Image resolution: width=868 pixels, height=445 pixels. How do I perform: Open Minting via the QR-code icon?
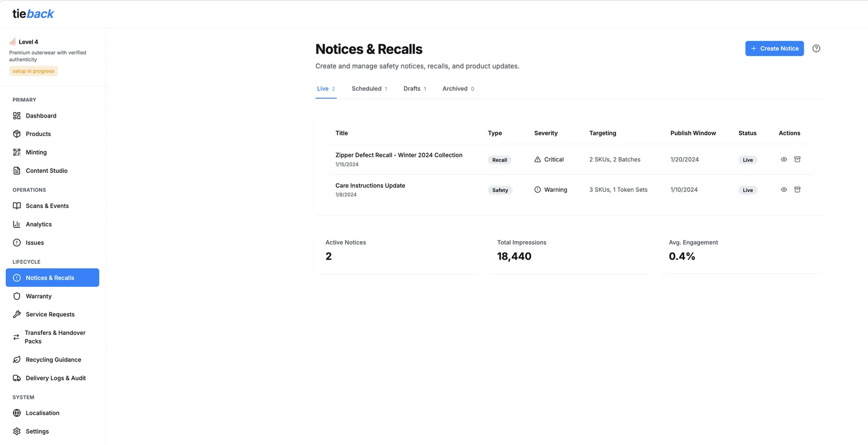pos(16,152)
